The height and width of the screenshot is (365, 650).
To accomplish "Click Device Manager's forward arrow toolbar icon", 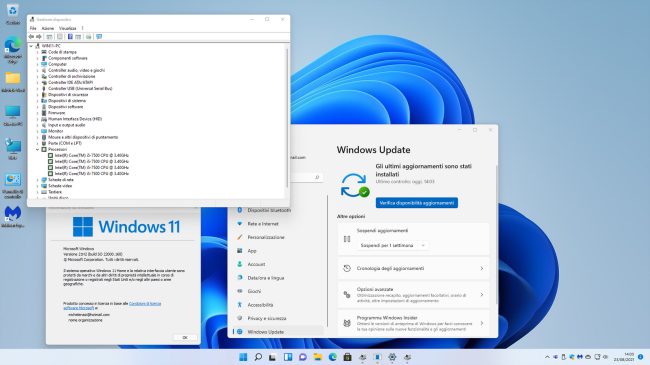I will pos(39,37).
